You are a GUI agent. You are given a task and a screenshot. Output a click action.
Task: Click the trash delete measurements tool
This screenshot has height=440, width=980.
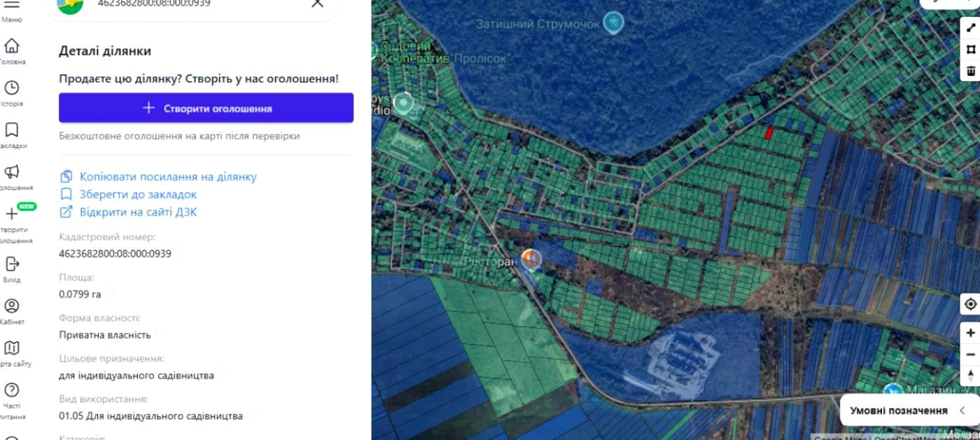click(971, 71)
